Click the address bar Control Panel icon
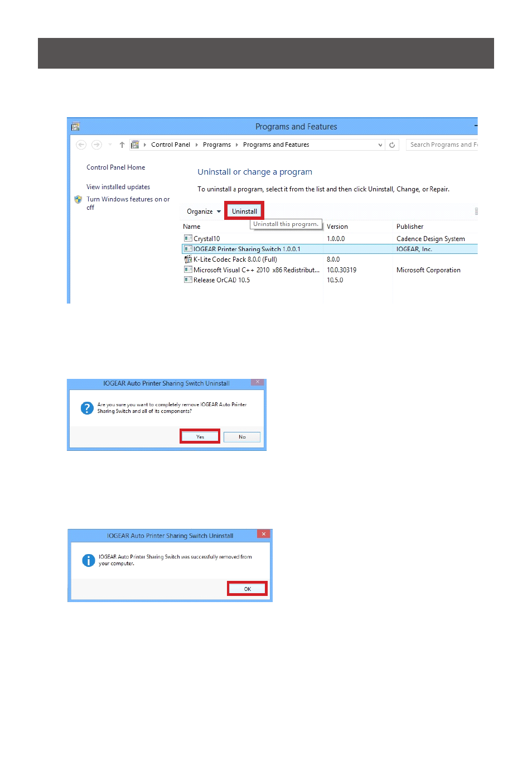532x760 pixels. click(x=135, y=145)
